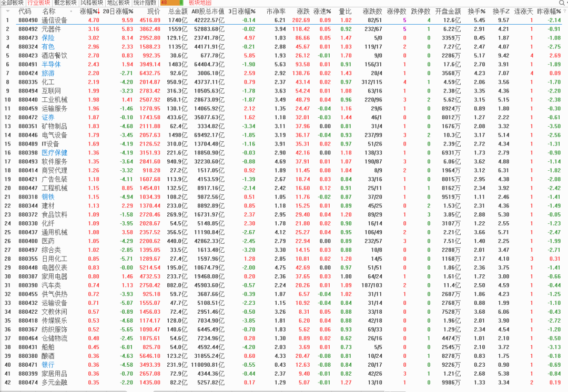Open the 保险 sector link
The image size is (568, 392).
[48, 38]
